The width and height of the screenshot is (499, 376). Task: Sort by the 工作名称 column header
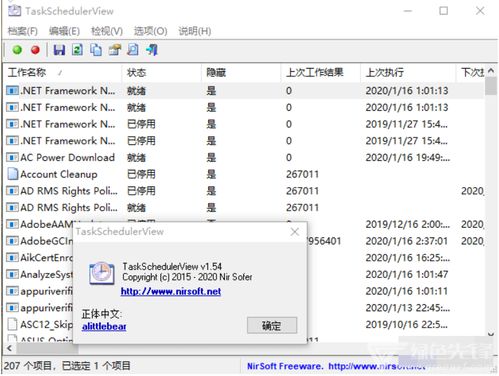coord(63,72)
